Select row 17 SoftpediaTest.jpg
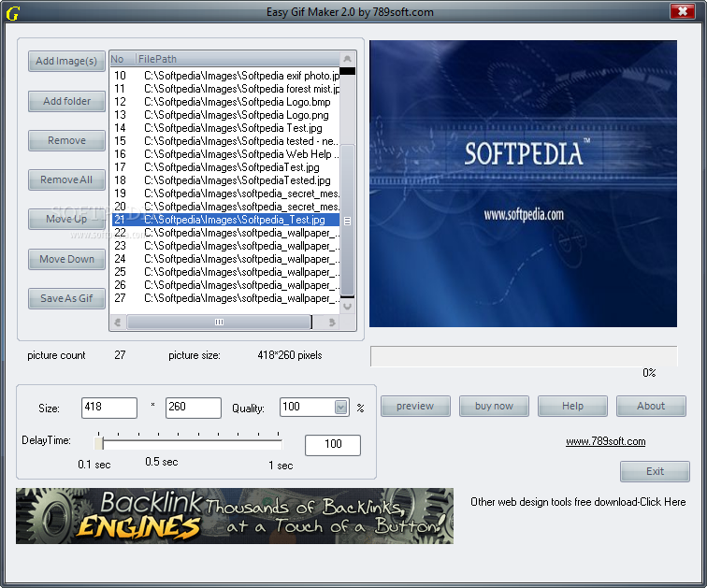The image size is (707, 588). [225, 167]
